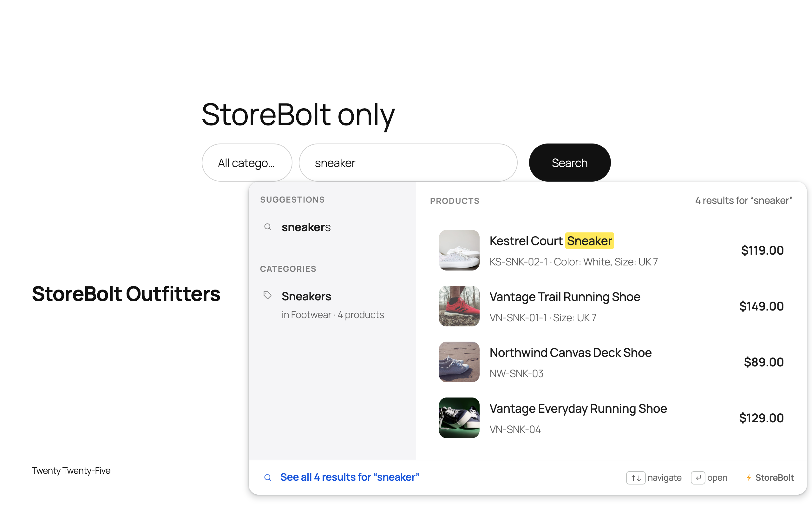Click the Kestrel Court Sneaker thumbnail
Screen dimensions: 812x508
tap(459, 250)
